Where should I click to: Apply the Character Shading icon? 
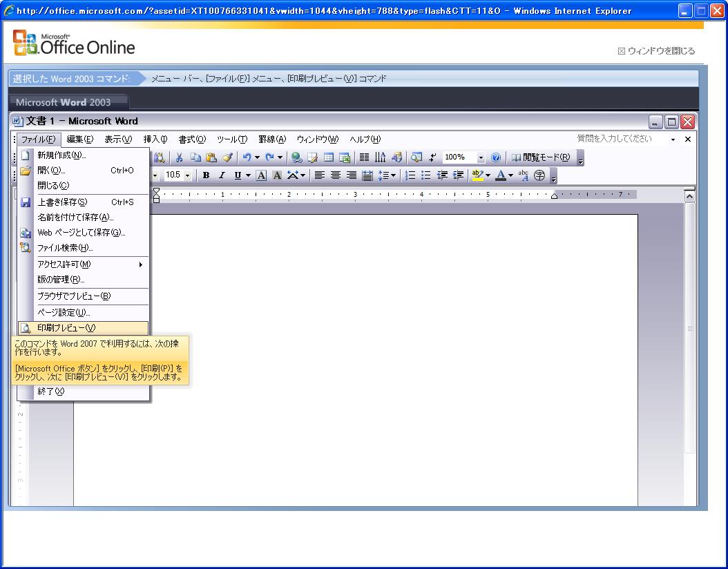(x=277, y=175)
